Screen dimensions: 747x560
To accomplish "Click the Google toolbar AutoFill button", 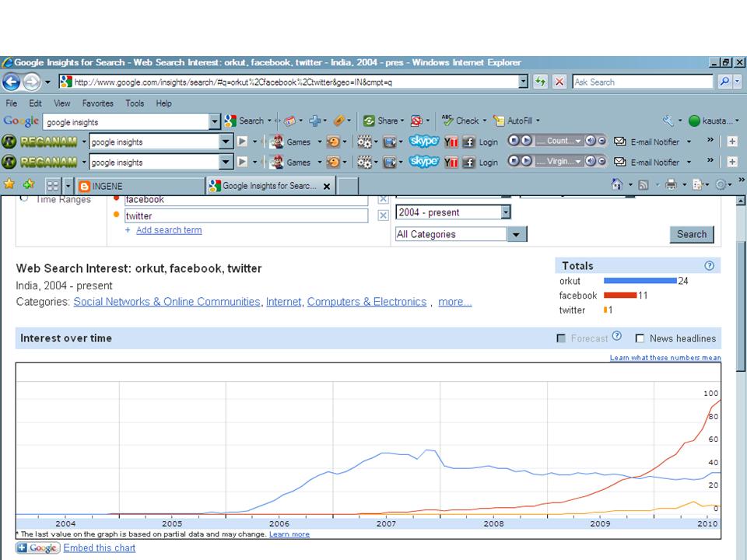I will pos(515,121).
